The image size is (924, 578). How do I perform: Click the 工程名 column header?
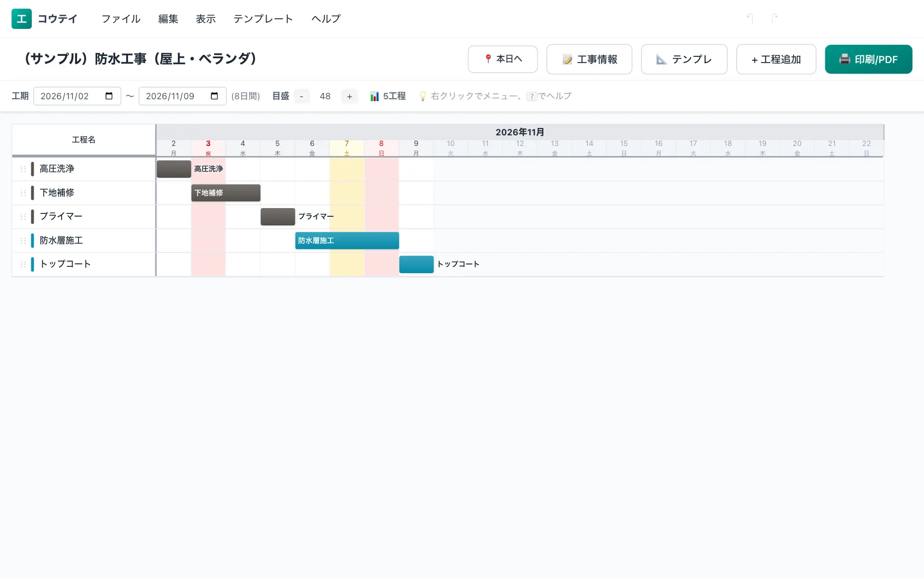coord(84,140)
